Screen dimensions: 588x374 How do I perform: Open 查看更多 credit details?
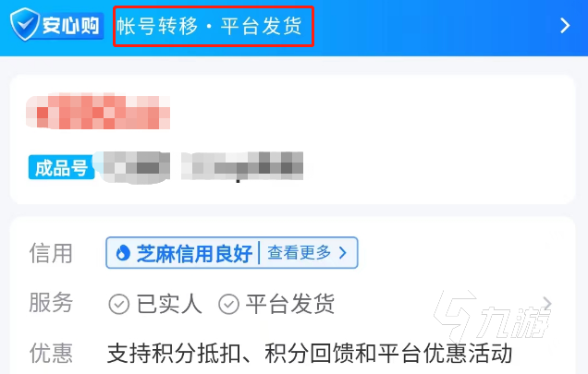(x=299, y=253)
